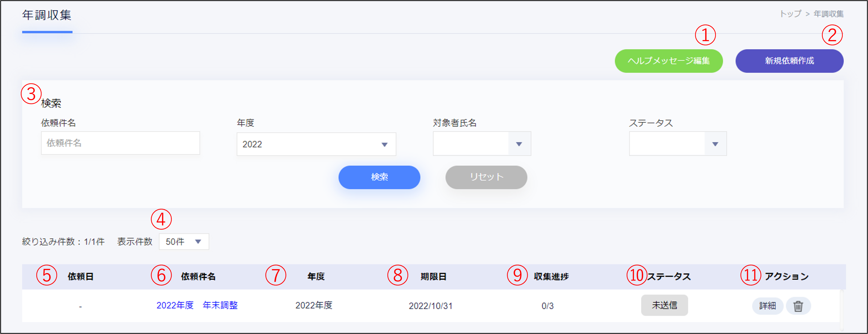
Task: Click the trash delete icon
Action: click(x=798, y=306)
